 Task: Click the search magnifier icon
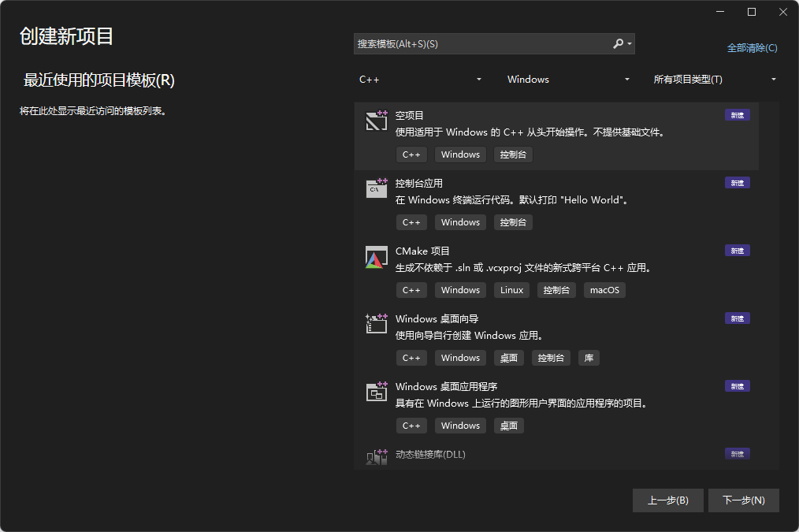coord(618,44)
